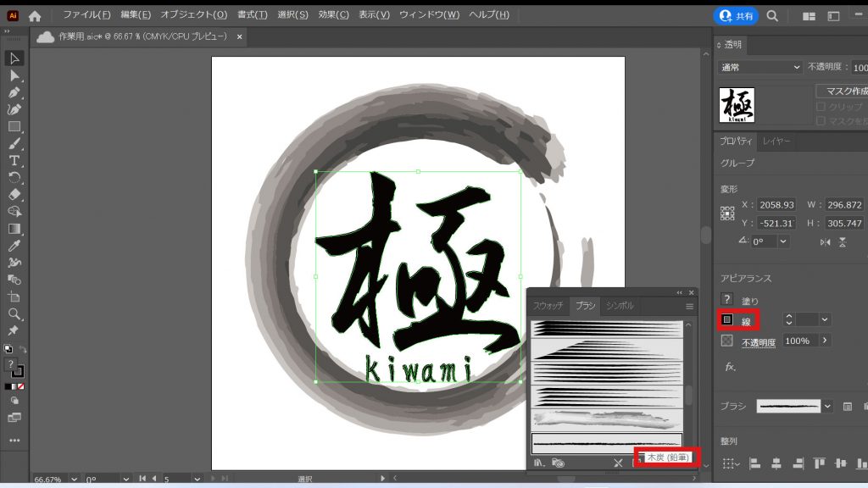Select the Rectangle tool
868x488 pixels.
(x=14, y=127)
